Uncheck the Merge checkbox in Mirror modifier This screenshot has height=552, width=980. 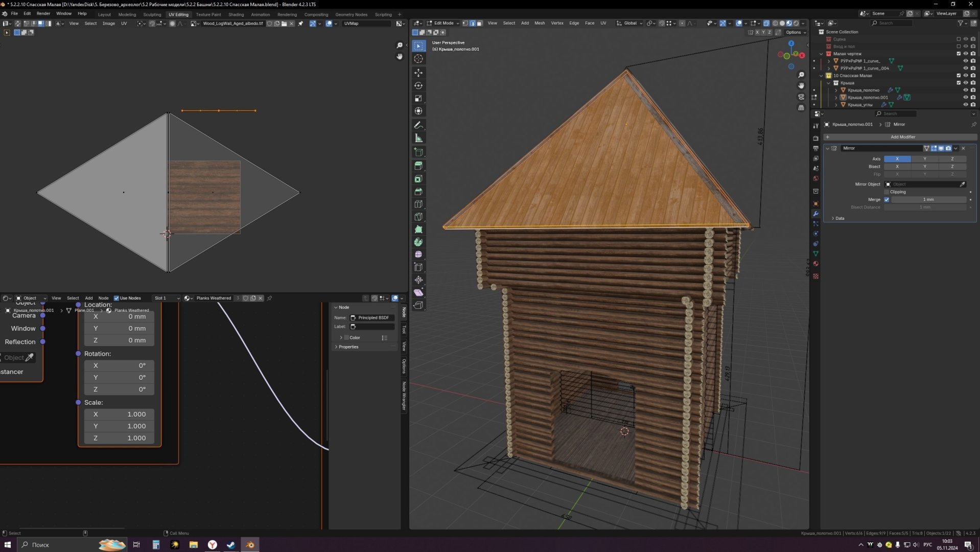(x=887, y=199)
